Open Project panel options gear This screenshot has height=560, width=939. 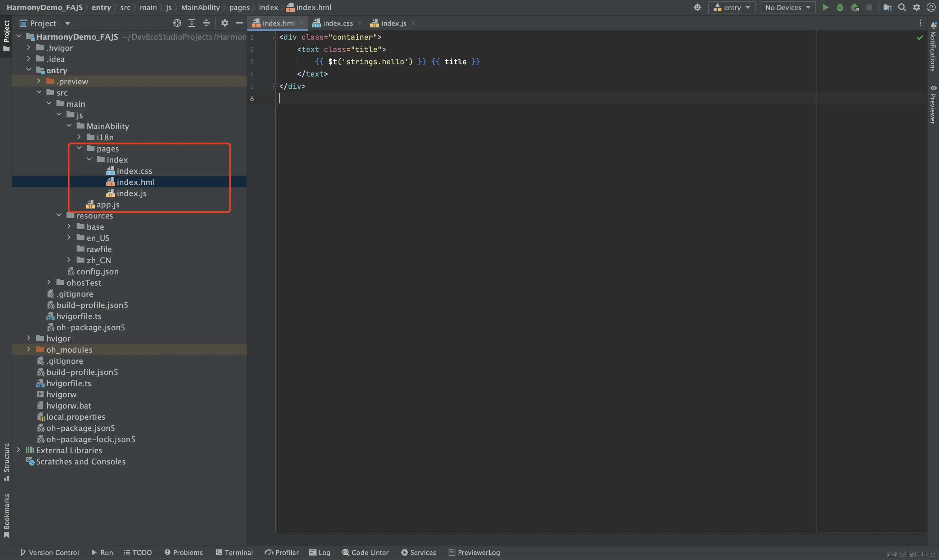pyautogui.click(x=225, y=23)
